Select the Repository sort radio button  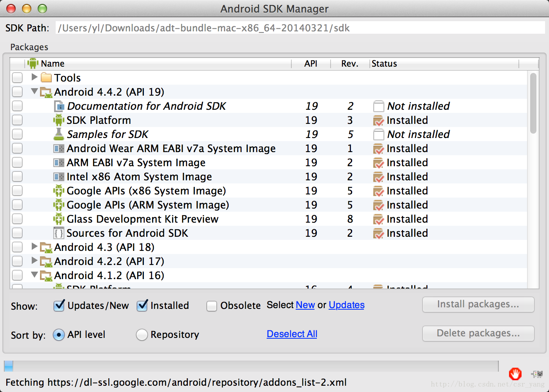142,335
